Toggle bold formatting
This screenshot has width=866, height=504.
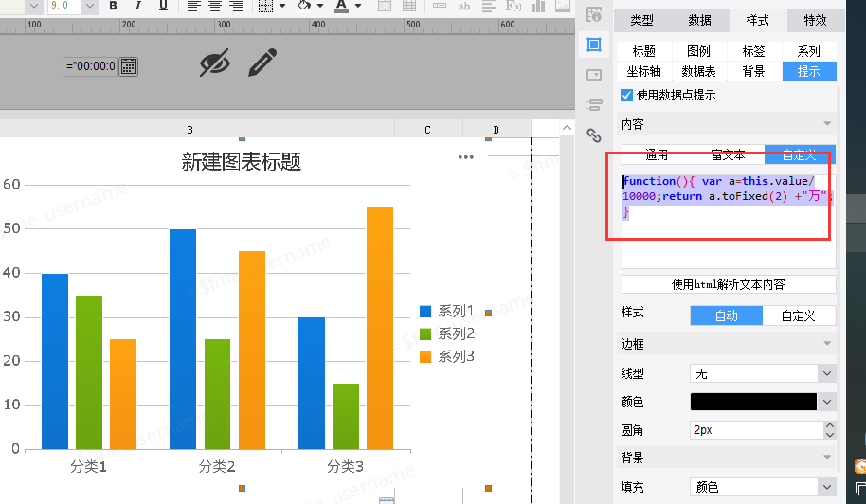(113, 6)
